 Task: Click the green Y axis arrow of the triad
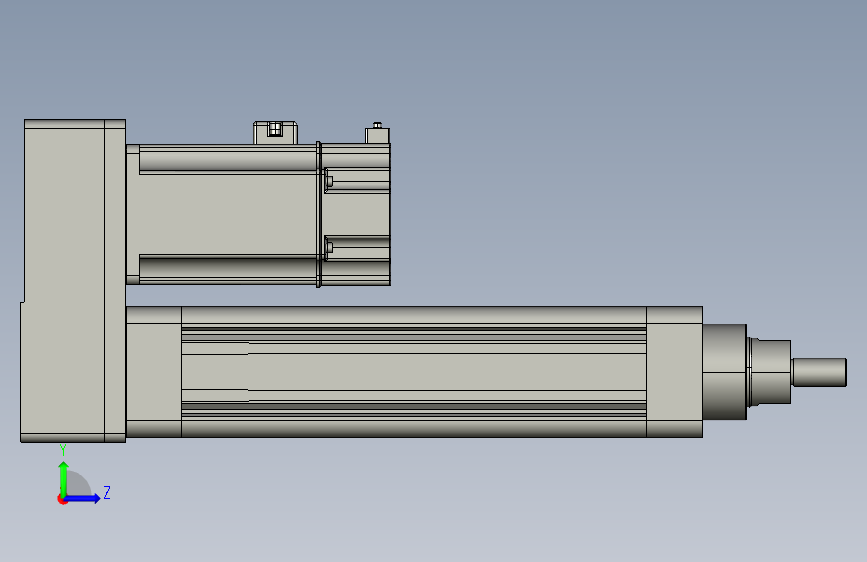click(x=64, y=479)
